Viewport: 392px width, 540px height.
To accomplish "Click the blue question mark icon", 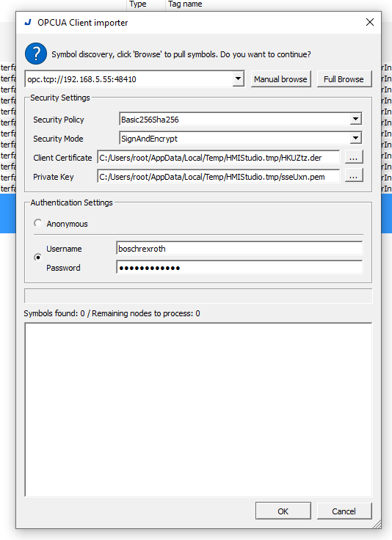I will click(36, 54).
